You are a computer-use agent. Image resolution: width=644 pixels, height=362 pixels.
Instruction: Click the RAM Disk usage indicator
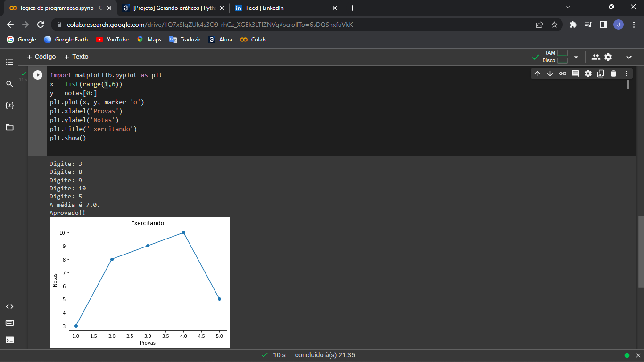[x=555, y=57]
